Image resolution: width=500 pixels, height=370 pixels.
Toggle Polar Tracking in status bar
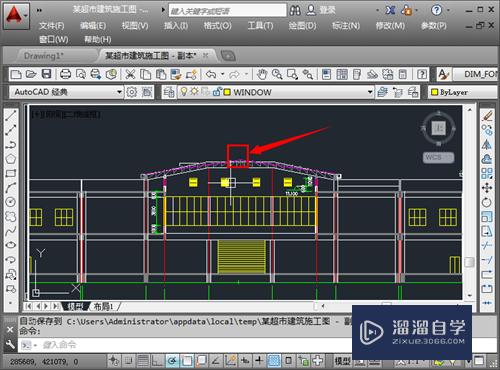[172, 361]
